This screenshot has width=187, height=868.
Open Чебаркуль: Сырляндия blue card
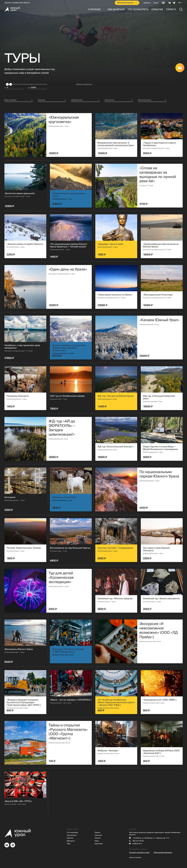(x=71, y=489)
